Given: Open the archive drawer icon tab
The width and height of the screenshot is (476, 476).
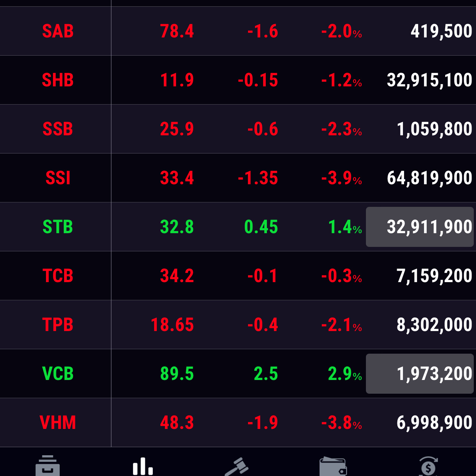Looking at the screenshot, I should click(47, 466).
